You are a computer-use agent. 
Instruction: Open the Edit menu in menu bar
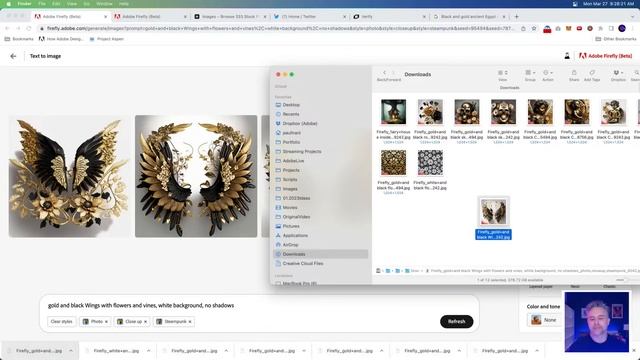(x=56, y=4)
